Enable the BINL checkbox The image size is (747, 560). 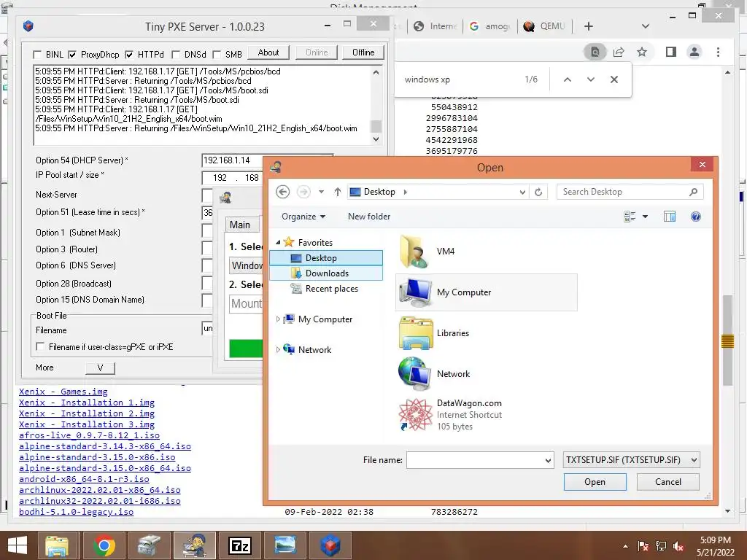point(37,54)
